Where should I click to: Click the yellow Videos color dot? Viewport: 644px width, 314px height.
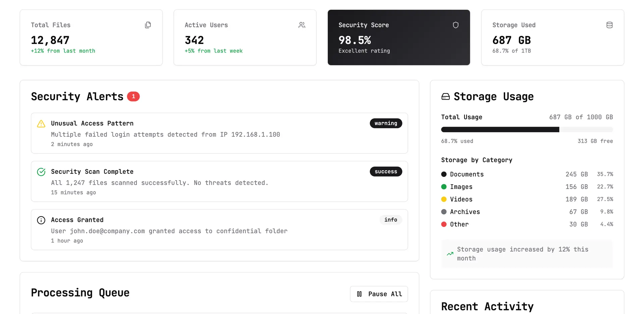[x=444, y=199]
